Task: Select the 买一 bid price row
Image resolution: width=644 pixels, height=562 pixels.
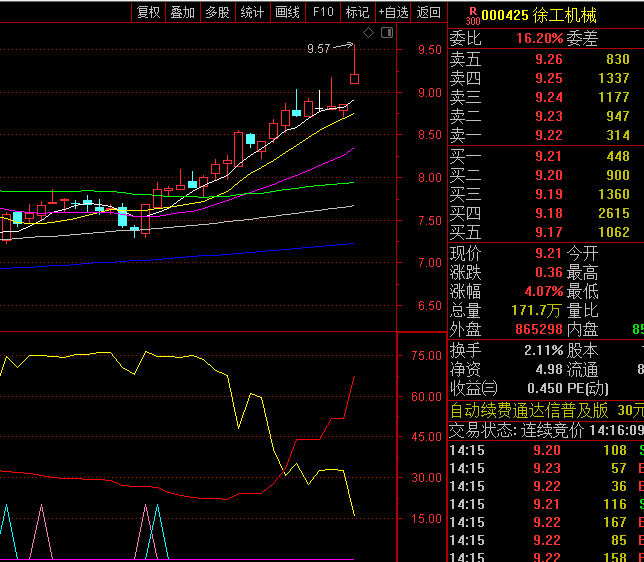Action: (540, 156)
